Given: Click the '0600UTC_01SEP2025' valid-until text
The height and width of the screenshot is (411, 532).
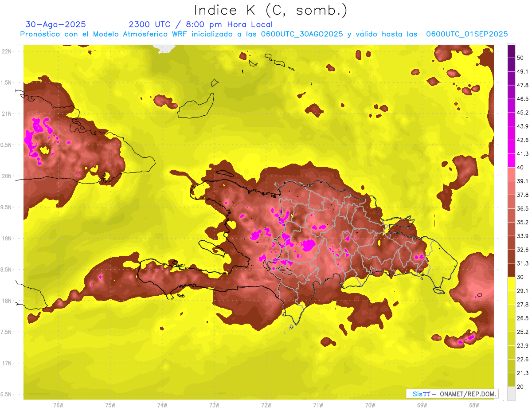Looking at the screenshot, I should pyautogui.click(x=467, y=34).
